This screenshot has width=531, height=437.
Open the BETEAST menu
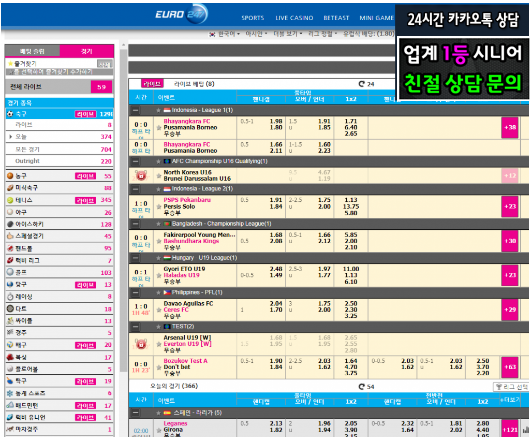pos(336,18)
